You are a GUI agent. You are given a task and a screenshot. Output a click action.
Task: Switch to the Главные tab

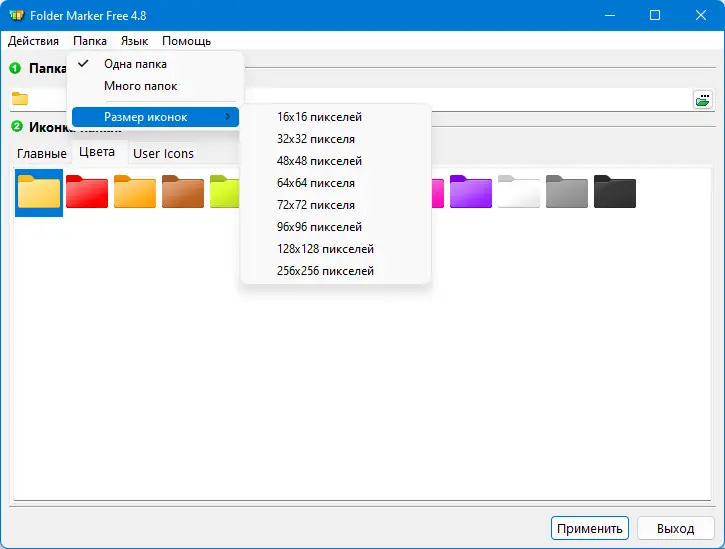click(42, 154)
